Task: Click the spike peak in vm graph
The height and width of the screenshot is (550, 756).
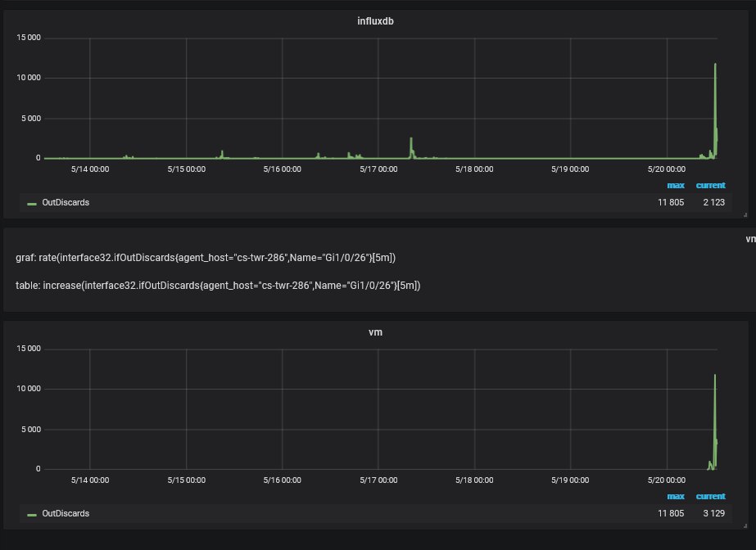Action: (x=714, y=375)
